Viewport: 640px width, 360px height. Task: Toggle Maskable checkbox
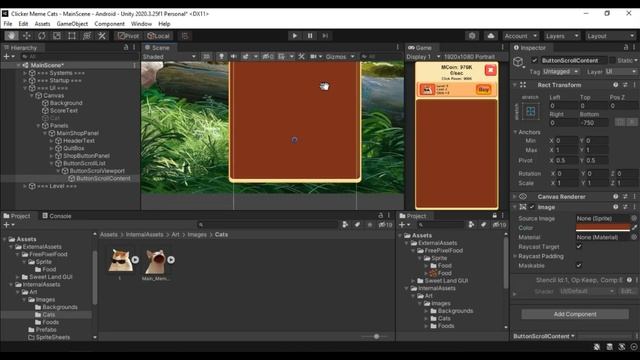579,265
